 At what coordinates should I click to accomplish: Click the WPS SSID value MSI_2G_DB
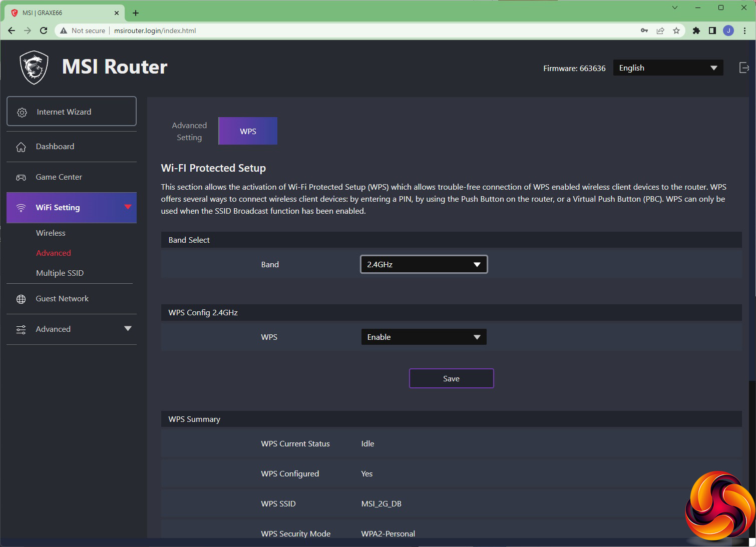(x=381, y=503)
